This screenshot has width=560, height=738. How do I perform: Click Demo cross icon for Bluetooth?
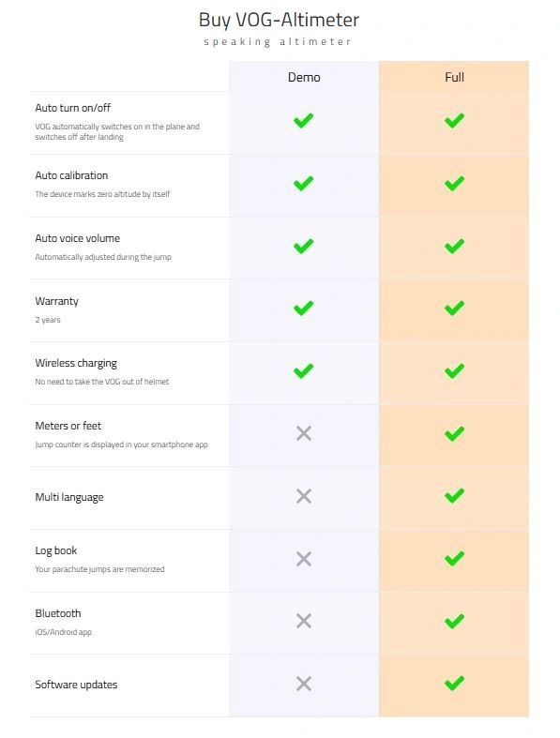304,621
